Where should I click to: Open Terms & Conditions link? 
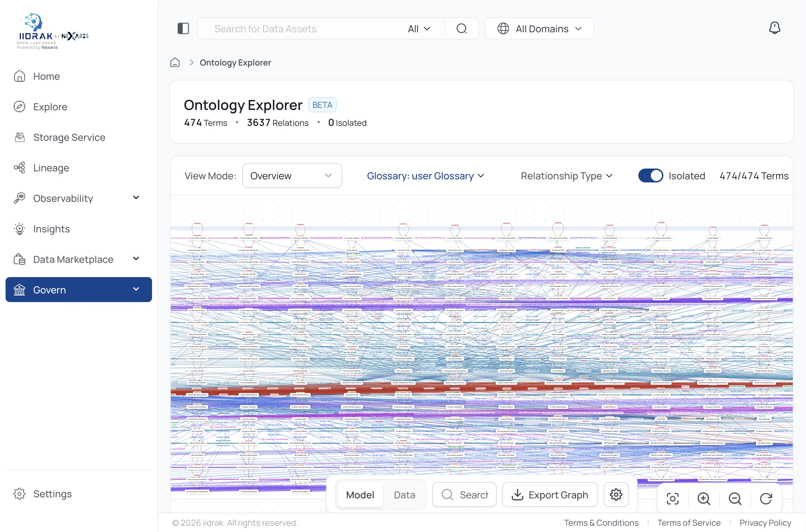[601, 523]
